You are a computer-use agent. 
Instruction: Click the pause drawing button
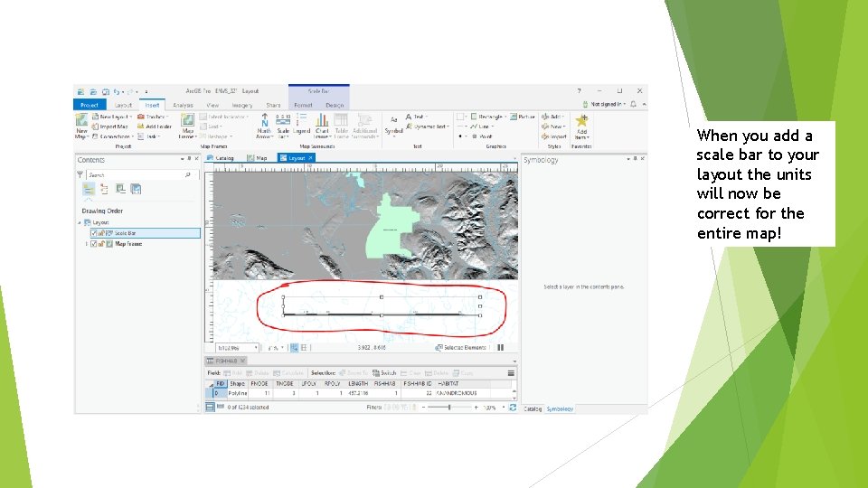[500, 348]
